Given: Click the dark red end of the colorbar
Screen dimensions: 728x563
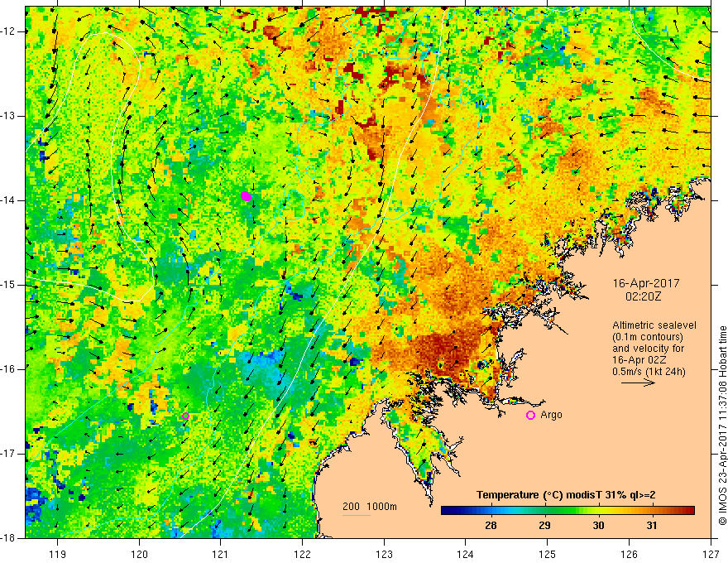Looking at the screenshot, I should (x=689, y=511).
